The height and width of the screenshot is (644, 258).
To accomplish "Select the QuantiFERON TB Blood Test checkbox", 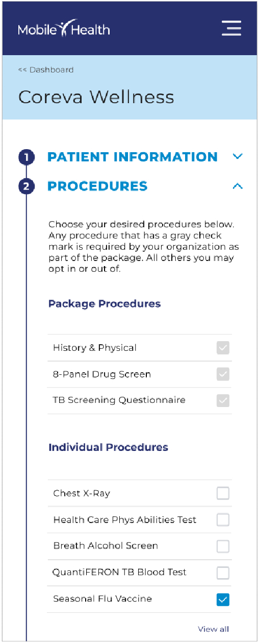I will point(223,573).
